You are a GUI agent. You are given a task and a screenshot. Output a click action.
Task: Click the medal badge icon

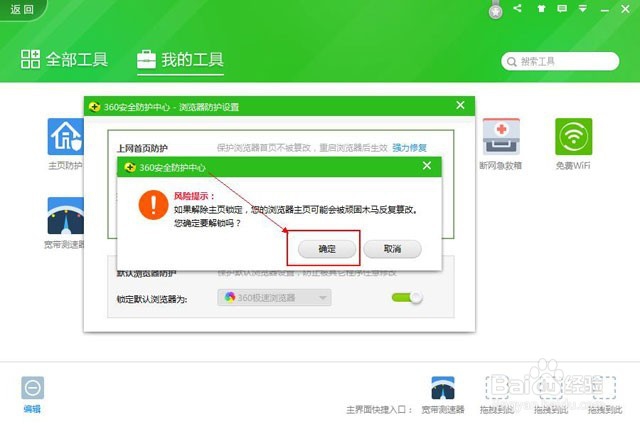(496, 10)
